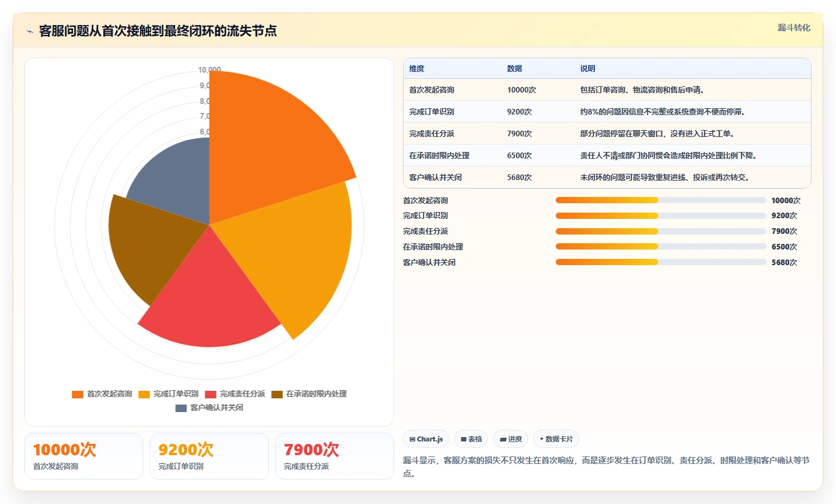
Task: Click the 6500次 cell in the table
Action: tap(519, 156)
